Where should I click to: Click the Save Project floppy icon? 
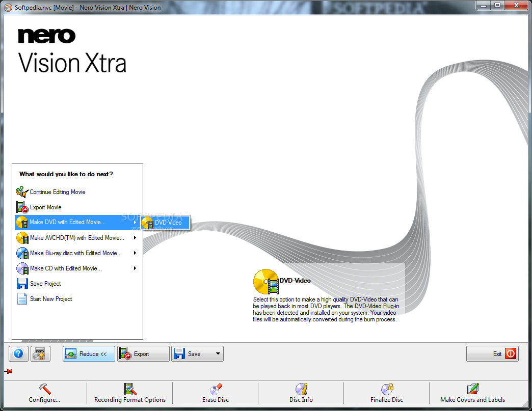click(x=22, y=284)
